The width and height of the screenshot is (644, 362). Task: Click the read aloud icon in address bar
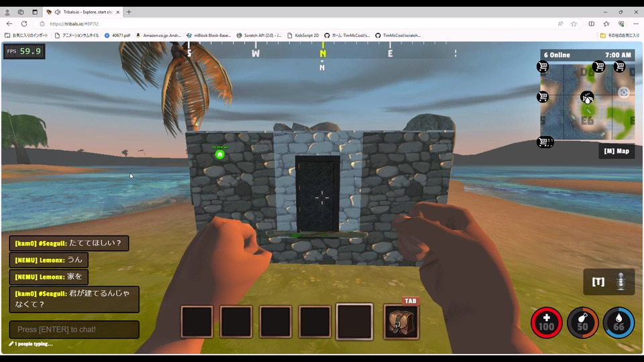(560, 24)
